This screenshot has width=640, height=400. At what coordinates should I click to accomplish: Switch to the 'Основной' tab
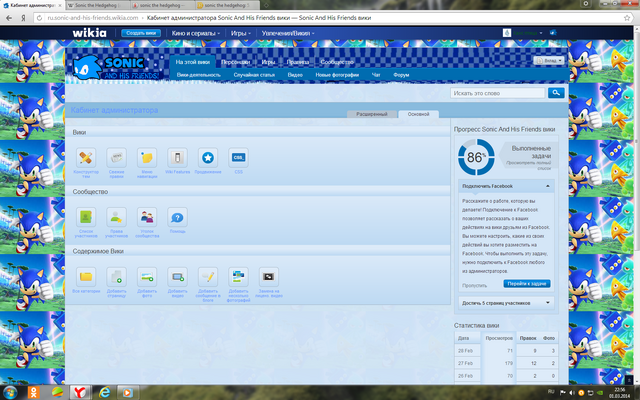[x=418, y=114]
